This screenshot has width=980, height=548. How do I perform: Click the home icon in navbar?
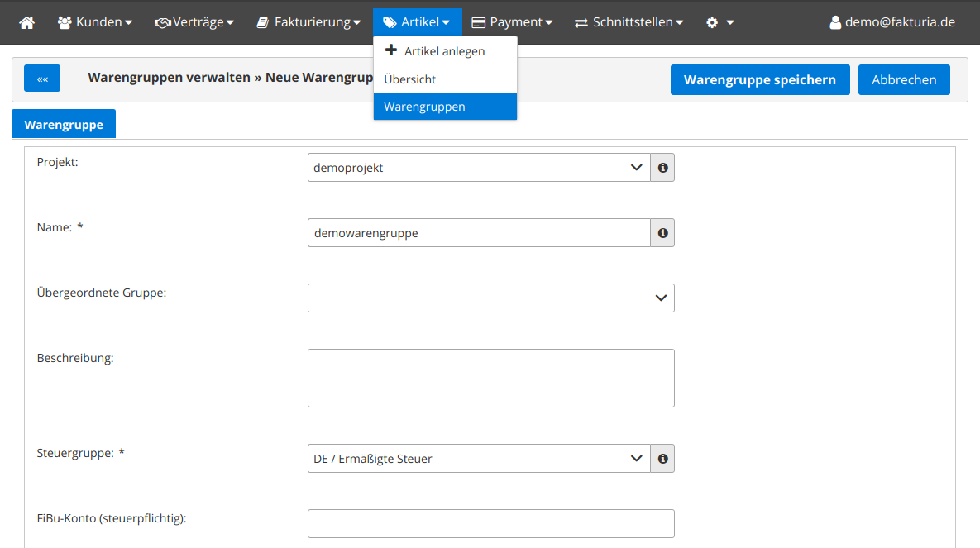[27, 22]
